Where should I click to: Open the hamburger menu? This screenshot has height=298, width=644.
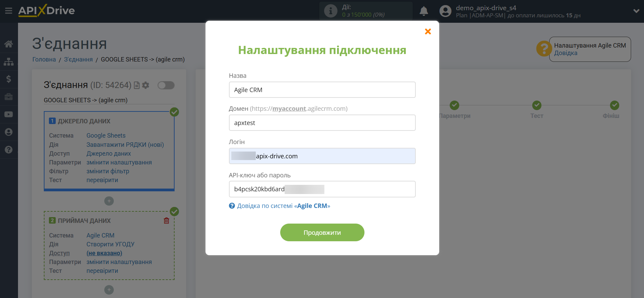pos(8,11)
